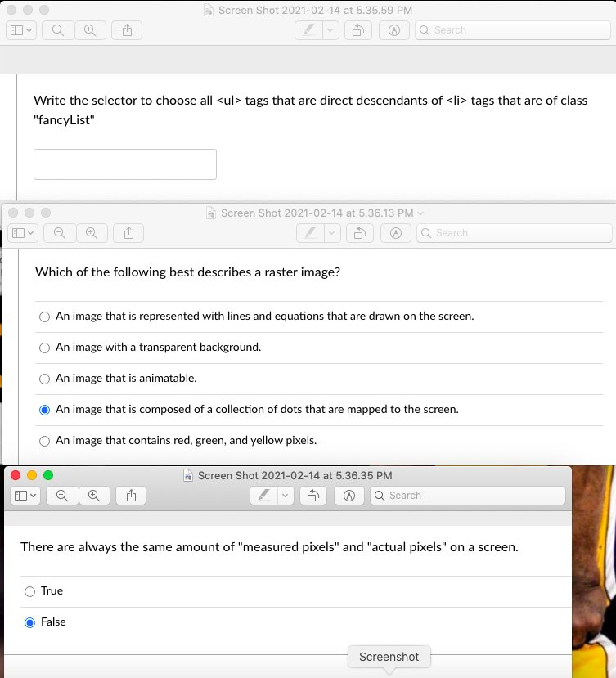Click the "measured pixels" true/false question text

click(x=269, y=547)
